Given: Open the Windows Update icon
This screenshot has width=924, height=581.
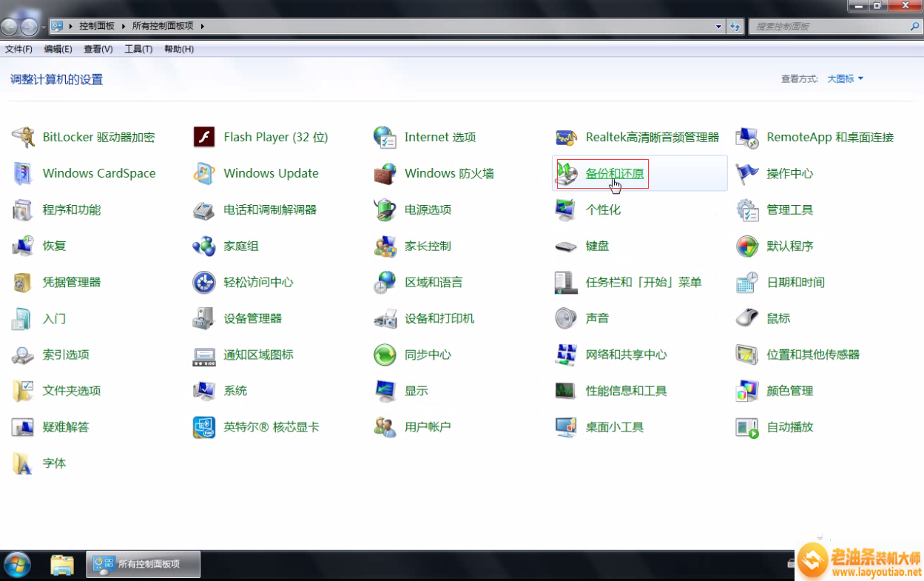Looking at the screenshot, I should (272, 173).
